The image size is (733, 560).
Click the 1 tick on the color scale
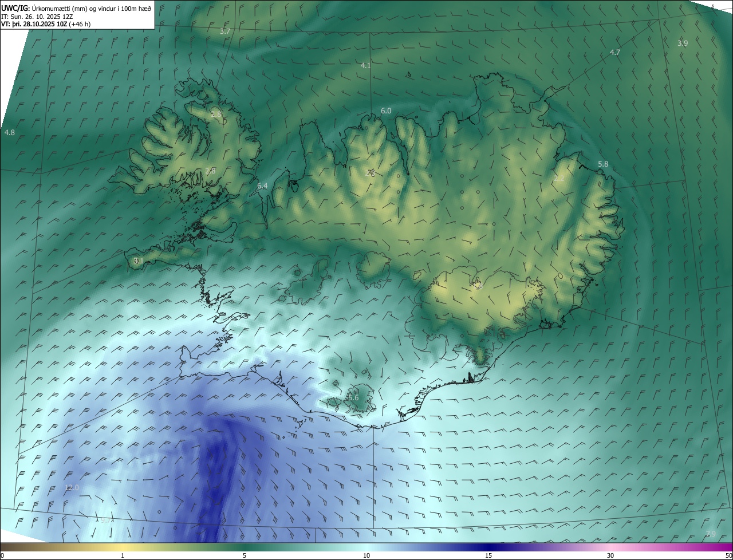(123, 555)
